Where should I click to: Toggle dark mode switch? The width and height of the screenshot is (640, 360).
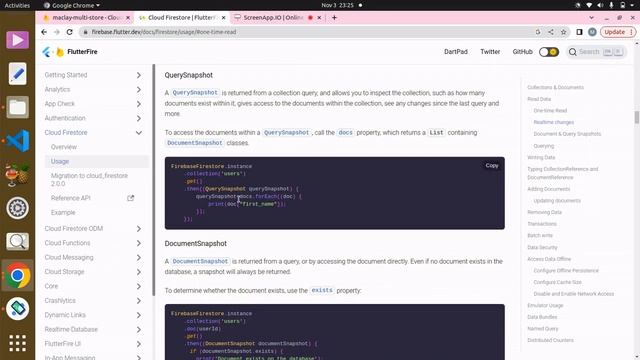click(549, 52)
